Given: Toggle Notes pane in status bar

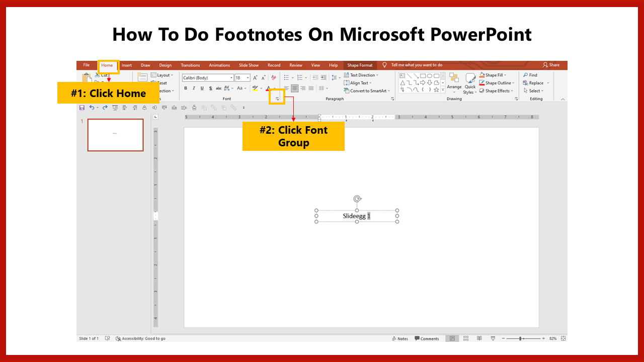Looking at the screenshot, I should pyautogui.click(x=400, y=339).
